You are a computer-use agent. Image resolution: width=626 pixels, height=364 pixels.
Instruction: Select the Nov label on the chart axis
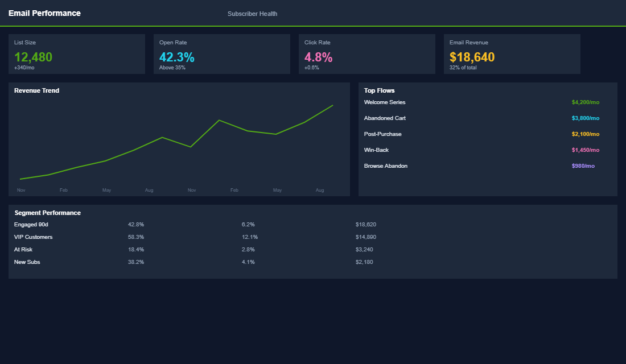pyautogui.click(x=21, y=190)
